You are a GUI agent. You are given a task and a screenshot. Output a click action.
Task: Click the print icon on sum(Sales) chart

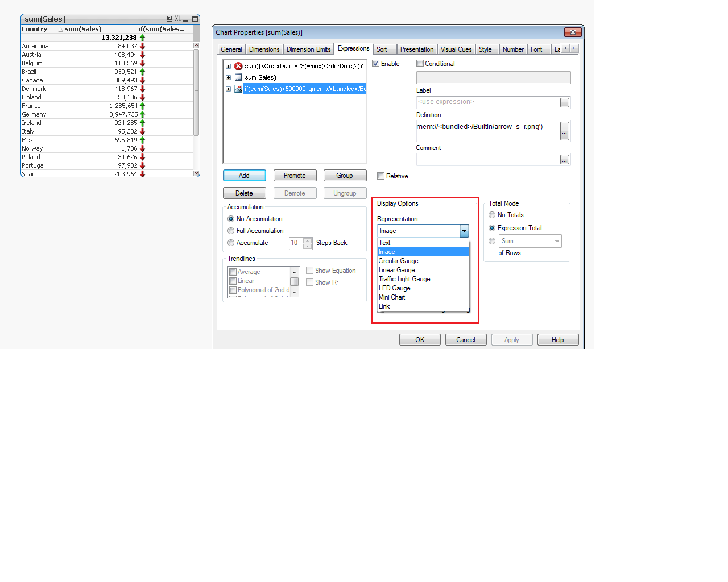[169, 19]
